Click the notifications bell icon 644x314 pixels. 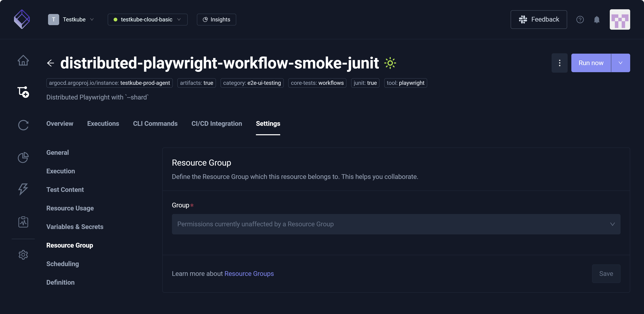click(596, 20)
